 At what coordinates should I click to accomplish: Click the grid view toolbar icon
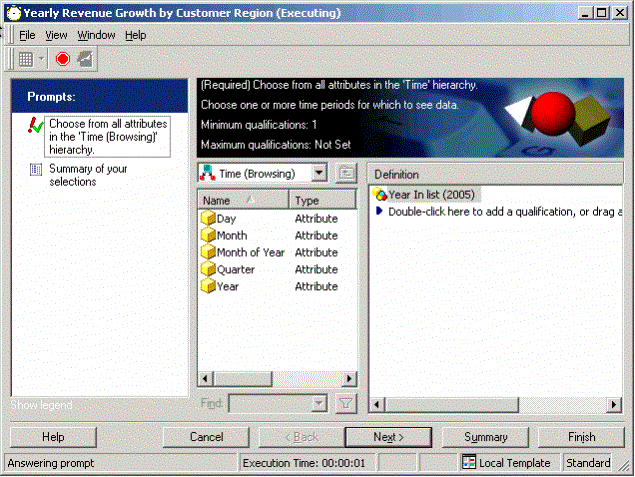pos(26,60)
